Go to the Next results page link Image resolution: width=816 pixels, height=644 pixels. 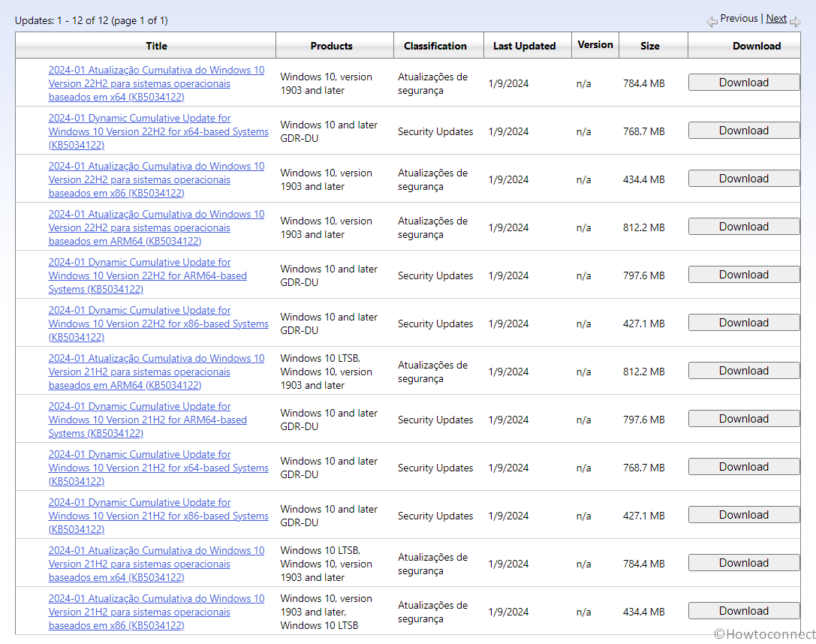(x=776, y=19)
